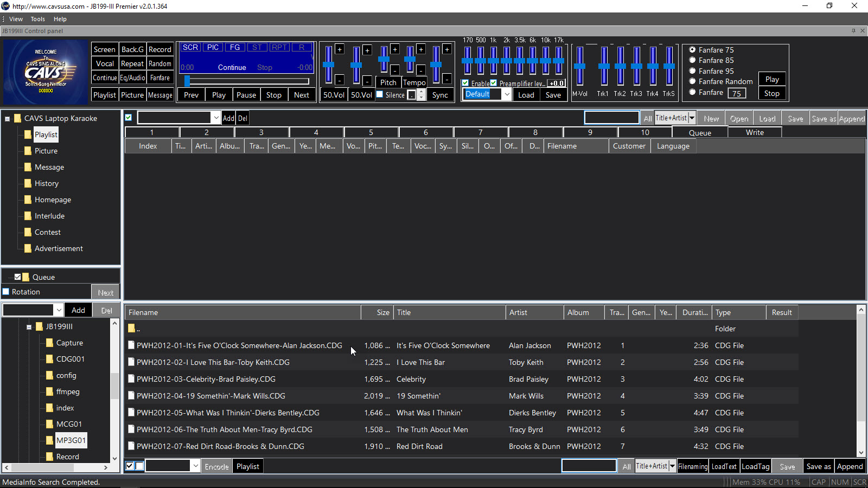Click the LoadTag button

(x=756, y=466)
